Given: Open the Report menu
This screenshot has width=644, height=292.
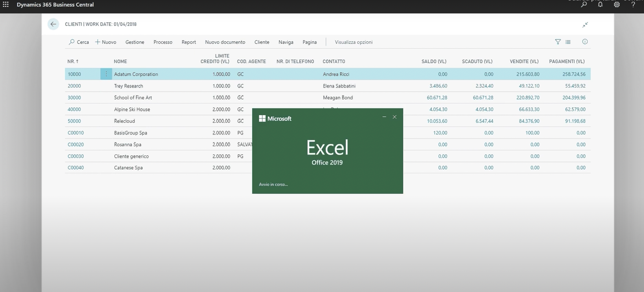Looking at the screenshot, I should (x=189, y=42).
